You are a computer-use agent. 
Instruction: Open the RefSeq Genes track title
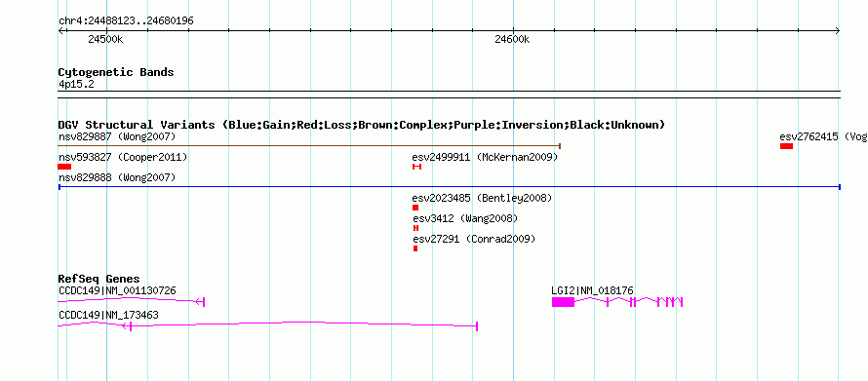click(x=99, y=279)
